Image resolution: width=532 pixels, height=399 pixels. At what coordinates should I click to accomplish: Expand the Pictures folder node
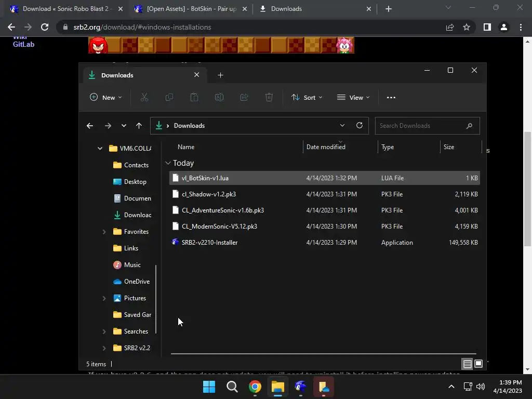(x=104, y=298)
